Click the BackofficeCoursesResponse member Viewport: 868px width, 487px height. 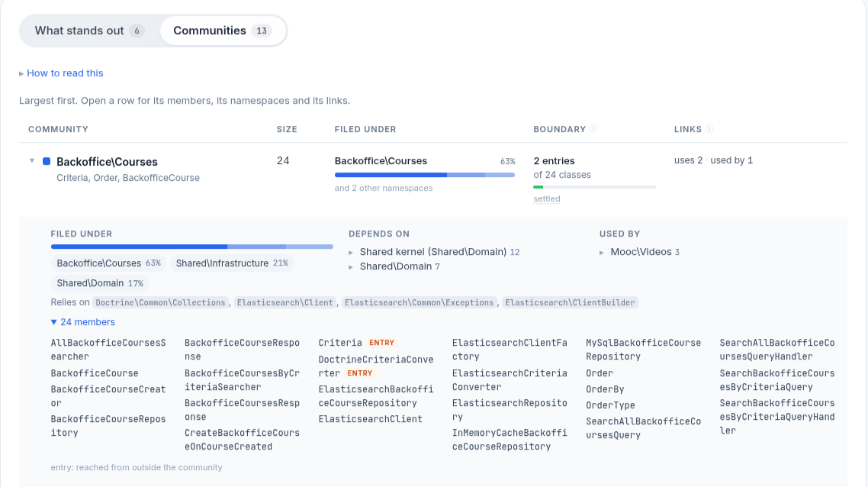tap(243, 410)
